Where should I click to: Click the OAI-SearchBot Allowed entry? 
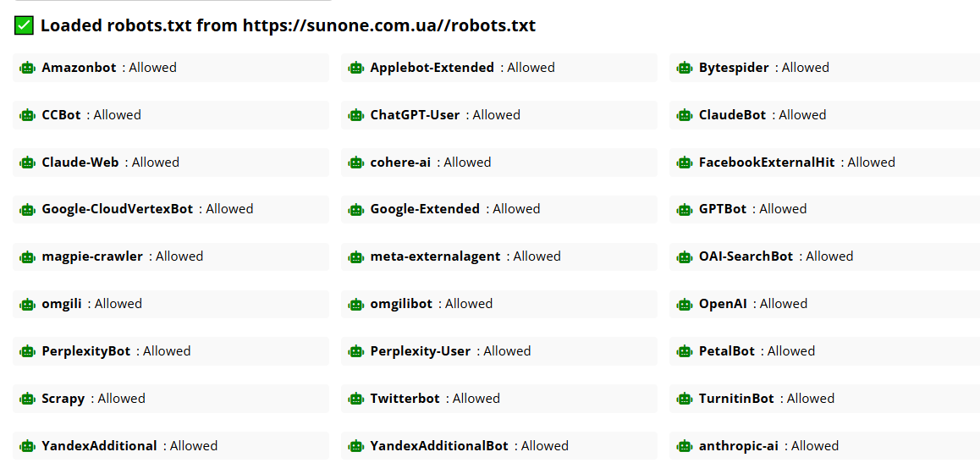click(x=824, y=256)
